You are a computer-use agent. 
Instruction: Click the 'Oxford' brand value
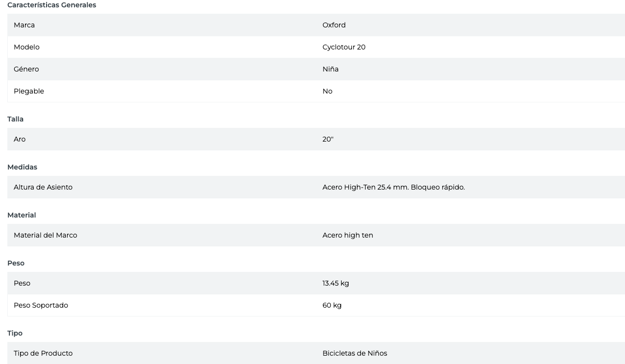tap(334, 25)
